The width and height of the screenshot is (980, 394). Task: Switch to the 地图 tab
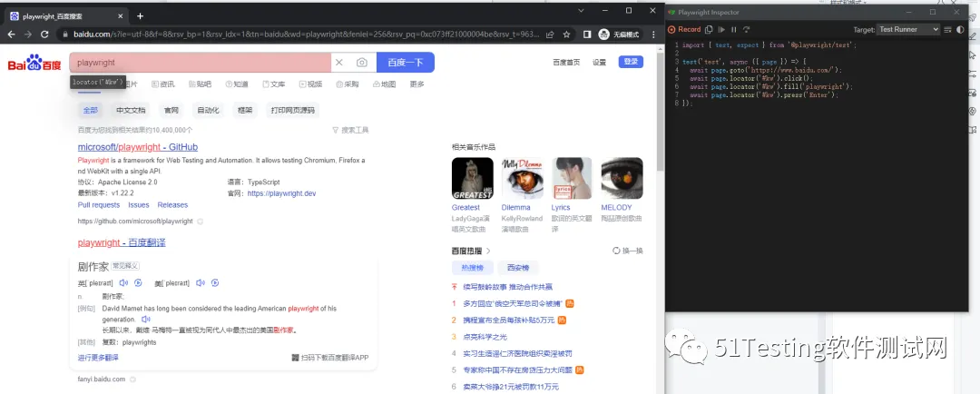tap(385, 84)
